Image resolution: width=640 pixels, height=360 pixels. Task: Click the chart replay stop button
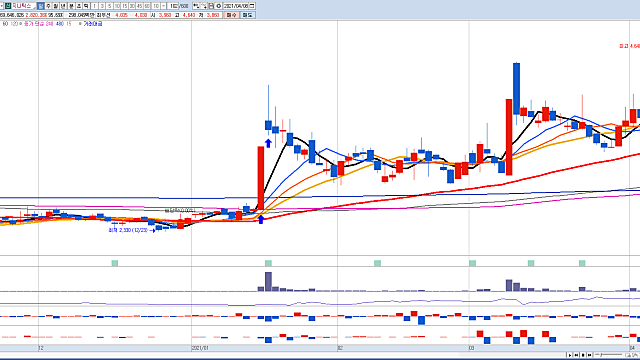[x=583, y=355]
